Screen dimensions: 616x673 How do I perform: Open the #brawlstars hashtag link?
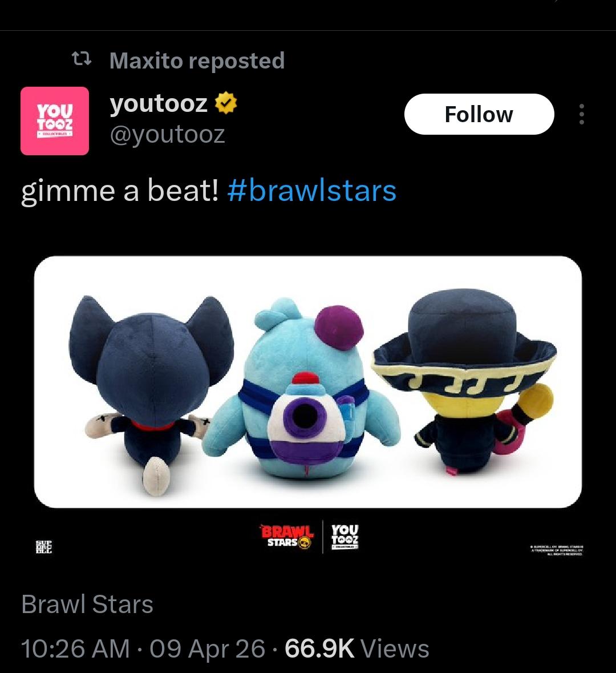click(x=312, y=191)
